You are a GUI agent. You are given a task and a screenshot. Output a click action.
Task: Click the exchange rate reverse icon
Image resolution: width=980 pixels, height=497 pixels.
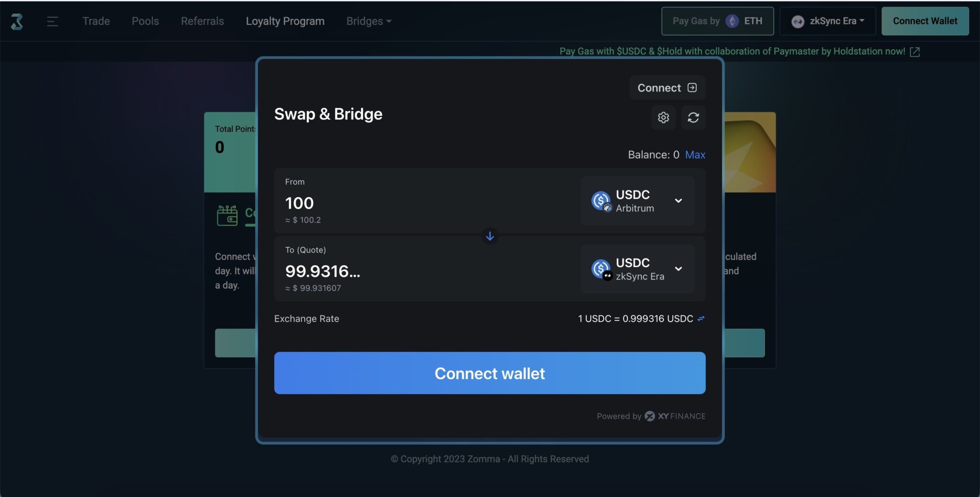(x=700, y=318)
